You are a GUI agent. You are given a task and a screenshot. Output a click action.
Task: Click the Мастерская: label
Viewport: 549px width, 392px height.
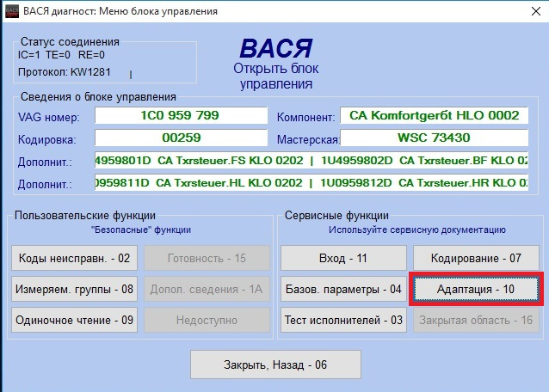[308, 139]
